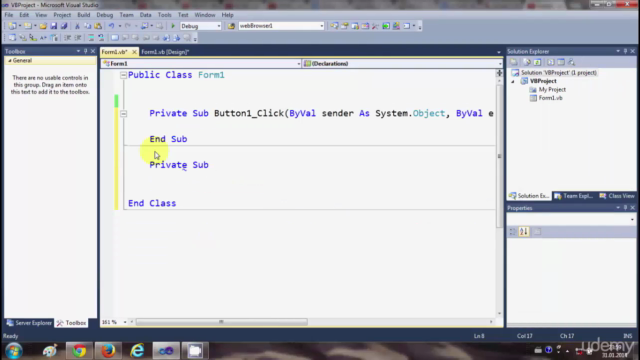
Task: Click Solution Explorer Refresh icon
Action: point(538,62)
